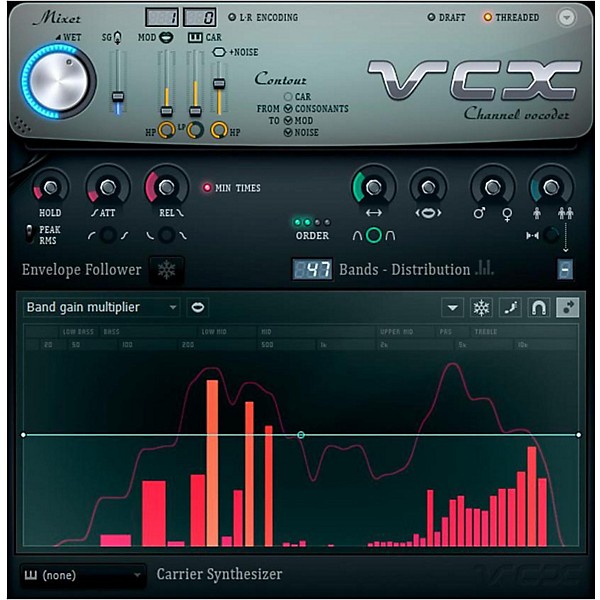
Task: Toggle the Threaded option
Action: (x=488, y=17)
